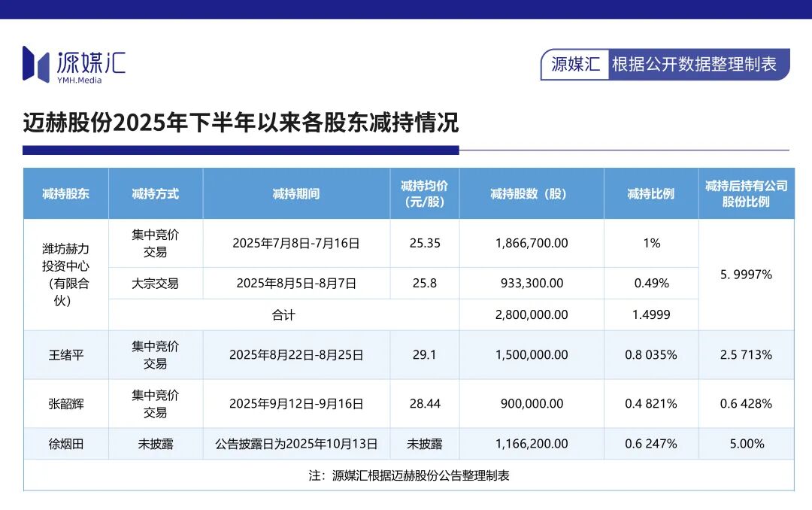Screen dimensions: 812x510
Task: Click the 合计 subtotal label
Action: click(x=283, y=314)
